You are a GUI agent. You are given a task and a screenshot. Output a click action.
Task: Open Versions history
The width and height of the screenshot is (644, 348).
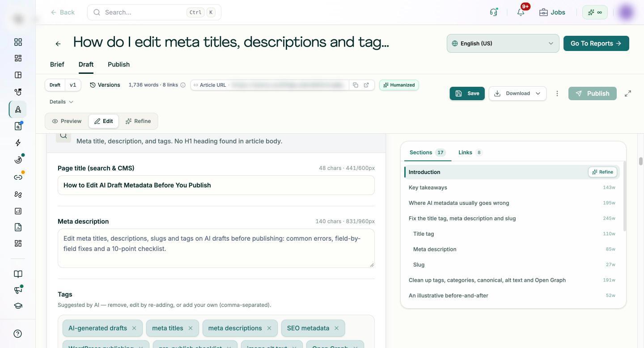105,85
